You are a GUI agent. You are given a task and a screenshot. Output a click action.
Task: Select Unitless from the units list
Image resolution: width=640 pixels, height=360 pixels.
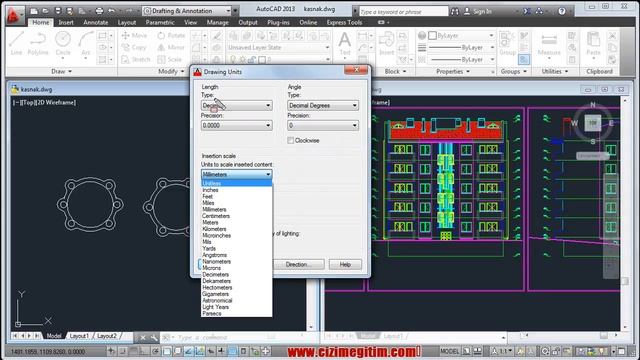pyautogui.click(x=236, y=183)
